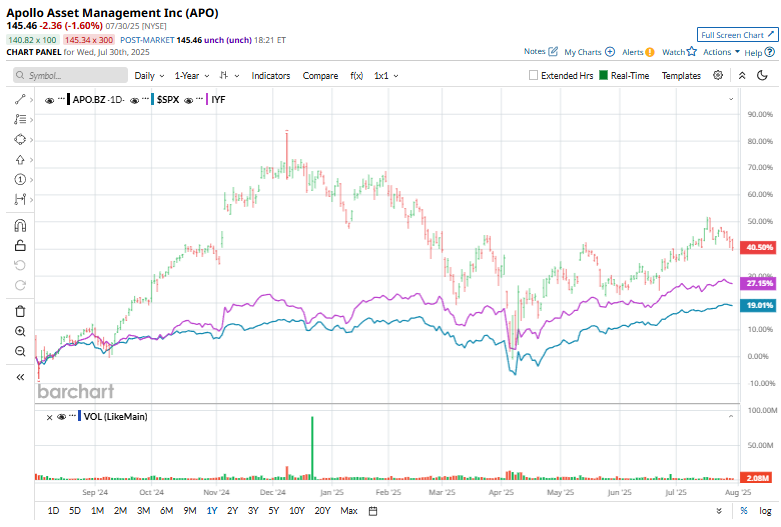This screenshot has height=527, width=781.
Task: Enable the Extended Hrs checkbox
Action: click(533, 75)
